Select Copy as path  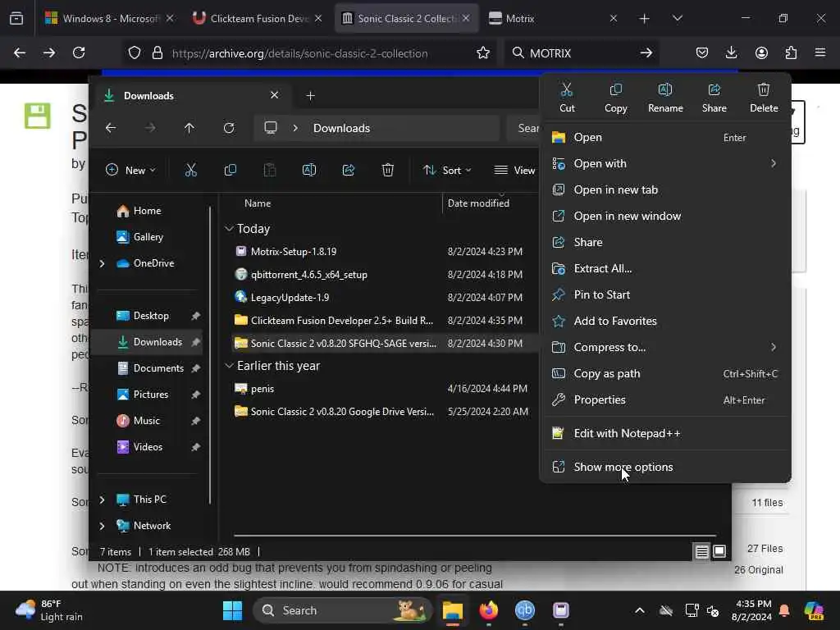coord(664,373)
